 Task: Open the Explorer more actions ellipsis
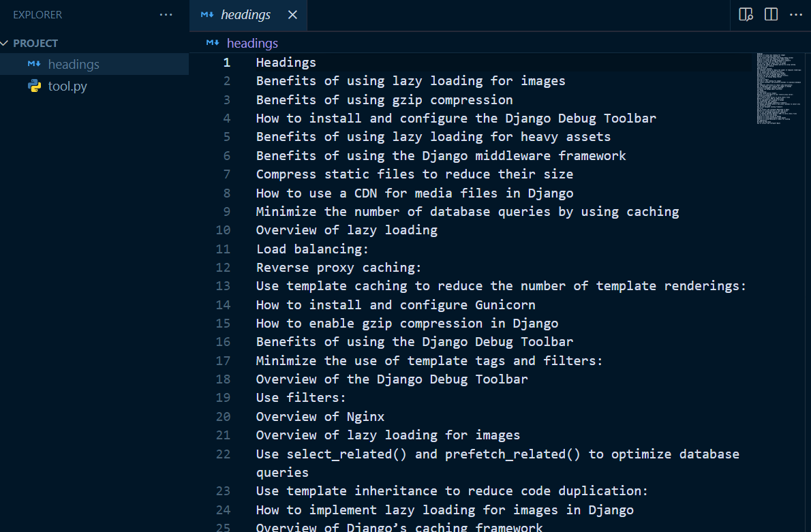pyautogui.click(x=166, y=14)
